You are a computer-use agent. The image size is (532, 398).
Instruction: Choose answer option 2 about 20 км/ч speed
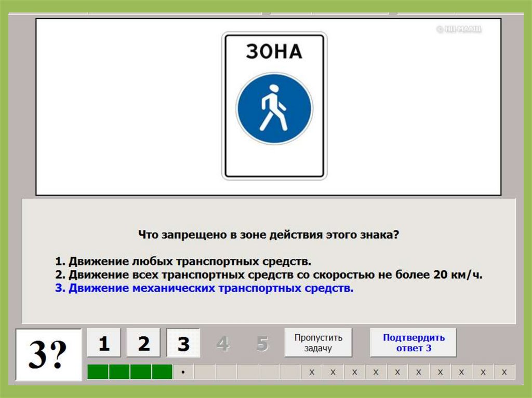click(269, 275)
